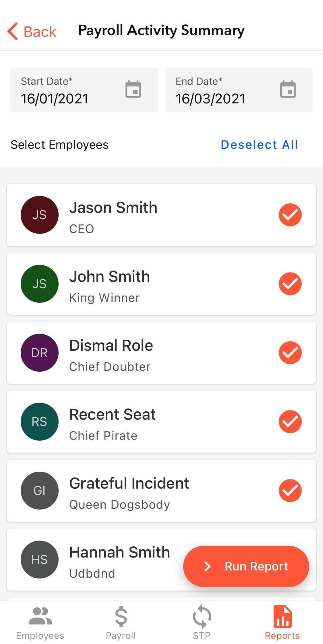Tap the Deselect All link

(x=259, y=145)
